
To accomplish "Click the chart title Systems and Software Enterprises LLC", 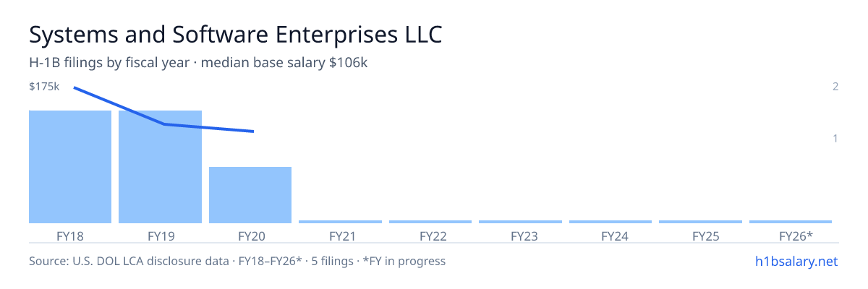I will point(235,34).
